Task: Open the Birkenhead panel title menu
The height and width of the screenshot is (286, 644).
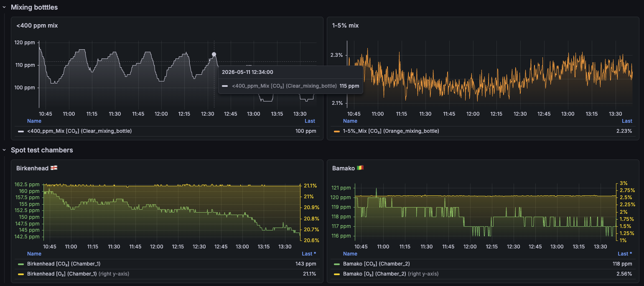Action: [32, 168]
